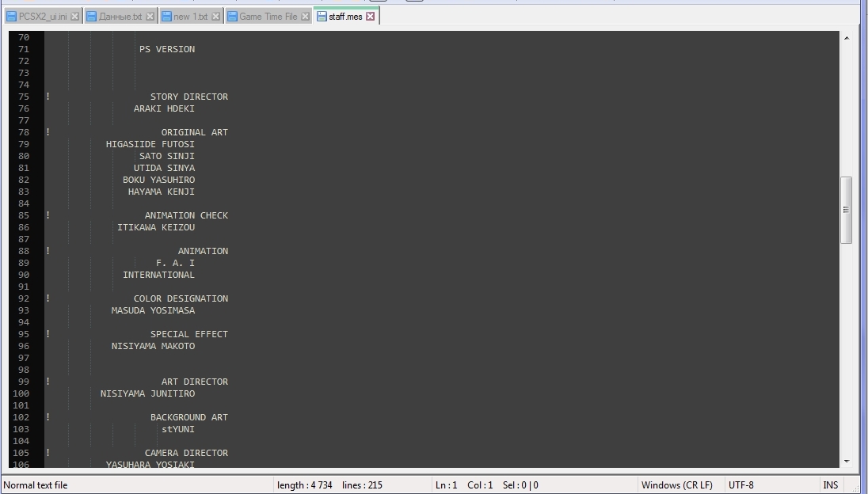Click the F. A. I line

(x=176, y=264)
